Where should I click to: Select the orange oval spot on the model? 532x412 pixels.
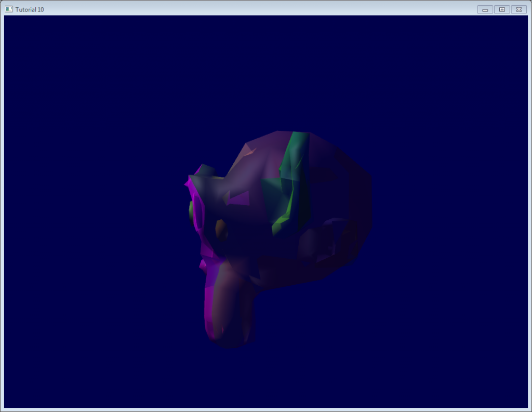[221, 229]
